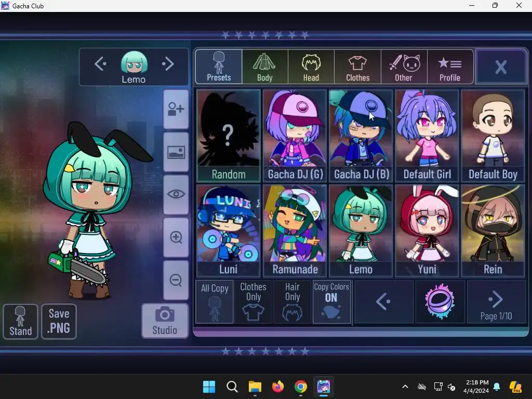The height and width of the screenshot is (399, 532).
Task: Open the Profile tab
Action: click(x=450, y=67)
